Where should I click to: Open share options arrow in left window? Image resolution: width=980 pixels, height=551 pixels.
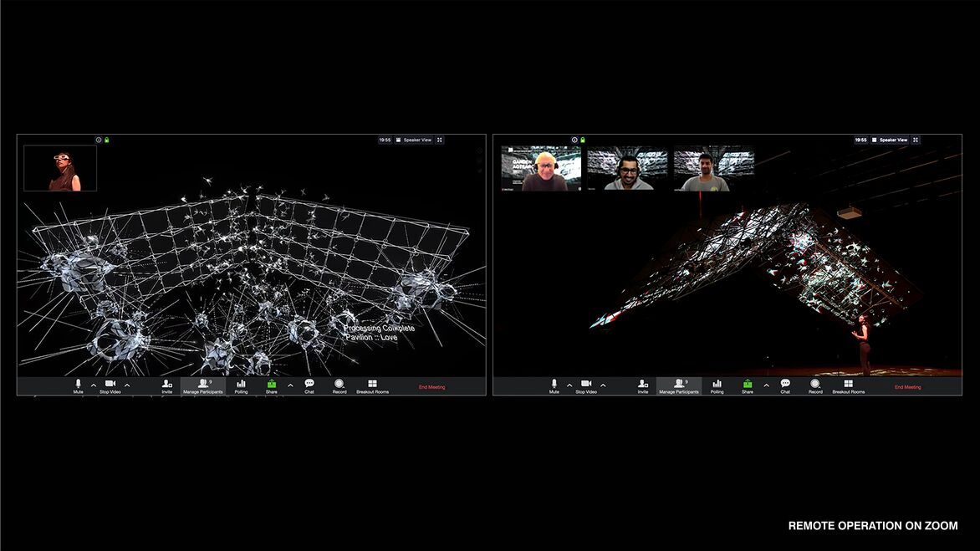coord(290,385)
